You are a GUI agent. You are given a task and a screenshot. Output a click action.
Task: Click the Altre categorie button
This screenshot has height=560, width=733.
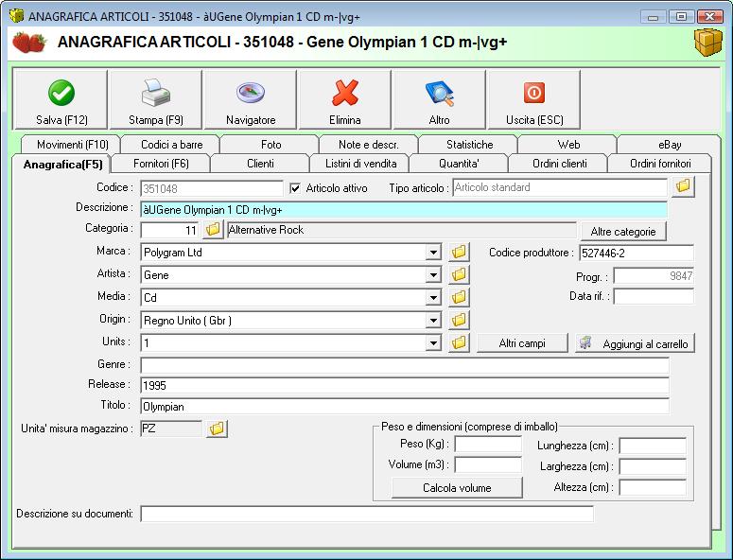(622, 232)
